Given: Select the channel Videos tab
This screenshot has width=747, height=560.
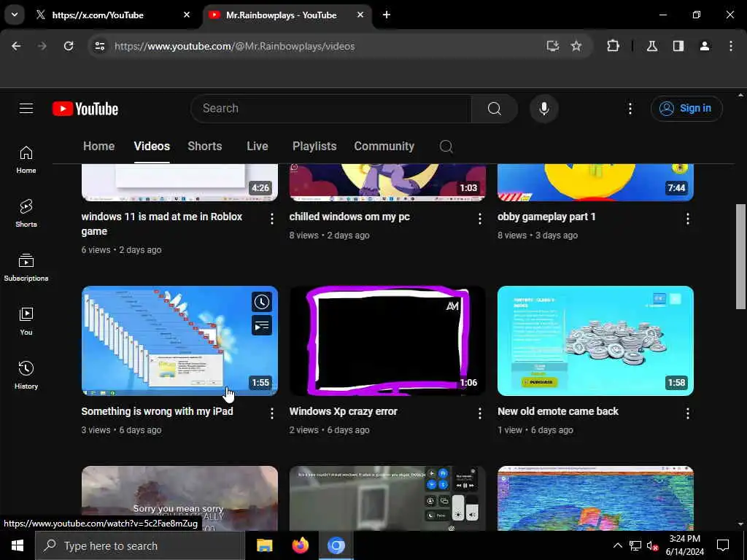Looking at the screenshot, I should (152, 146).
